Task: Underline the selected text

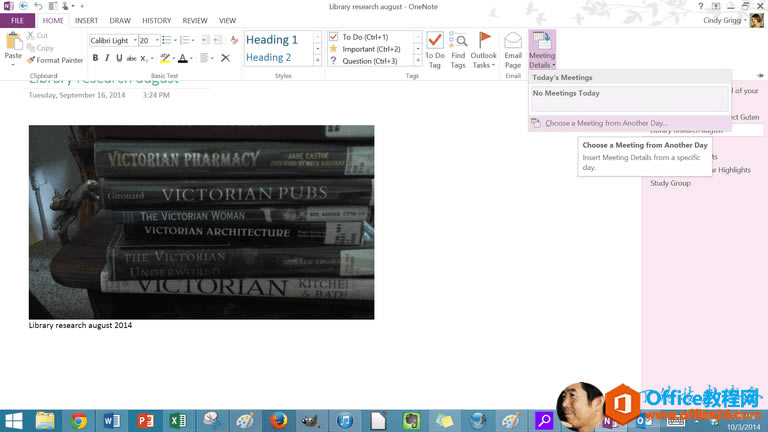Action: point(119,58)
